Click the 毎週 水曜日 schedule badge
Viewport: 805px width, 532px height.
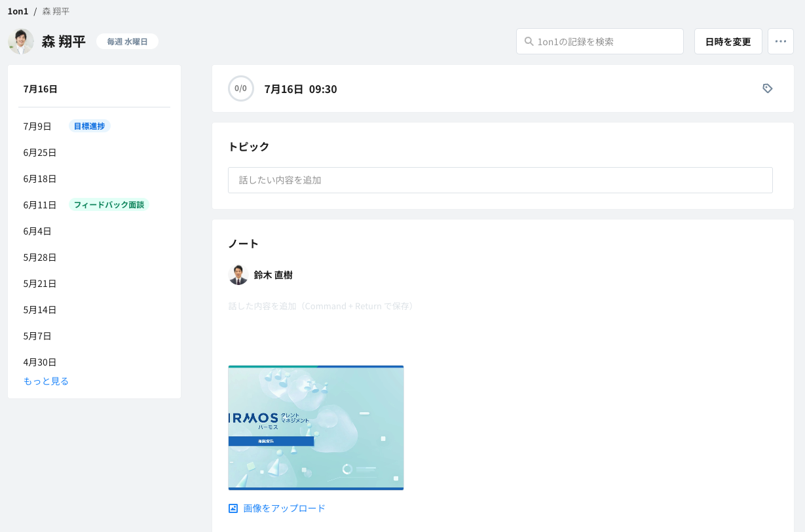[x=127, y=41]
